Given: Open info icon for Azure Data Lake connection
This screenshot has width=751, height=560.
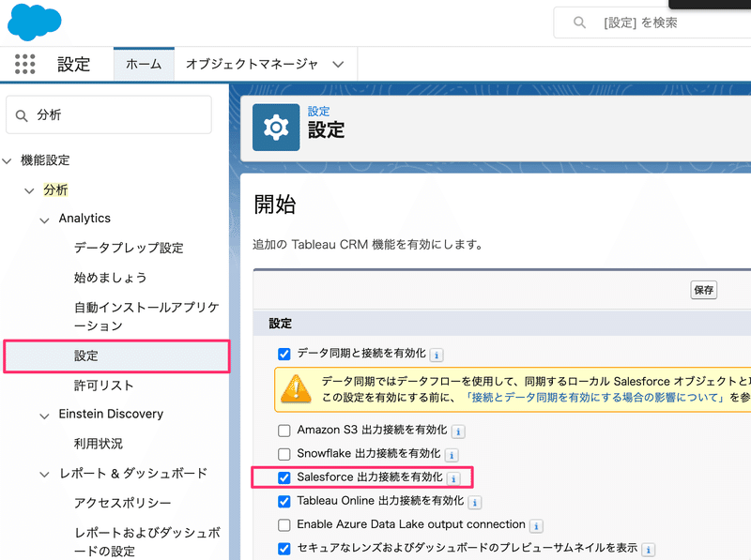Looking at the screenshot, I should click(x=536, y=526).
